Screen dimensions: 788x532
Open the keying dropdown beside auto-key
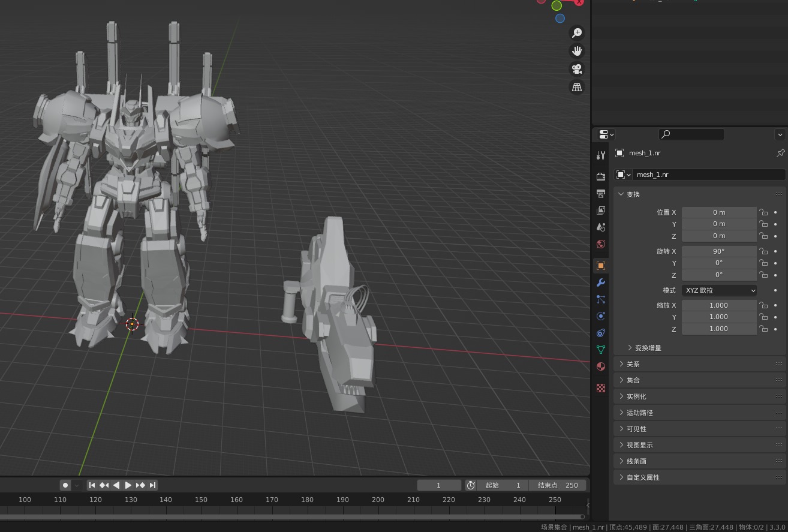(x=77, y=485)
